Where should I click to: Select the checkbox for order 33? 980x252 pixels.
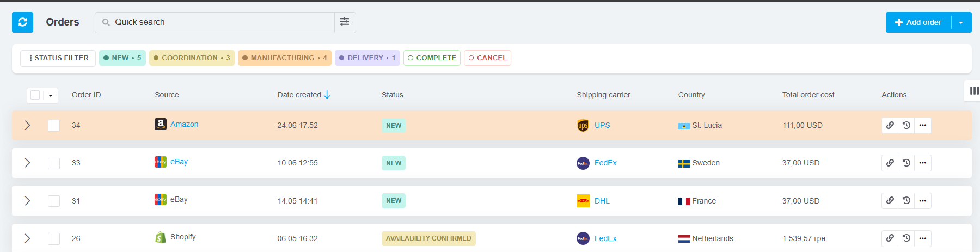tap(54, 163)
